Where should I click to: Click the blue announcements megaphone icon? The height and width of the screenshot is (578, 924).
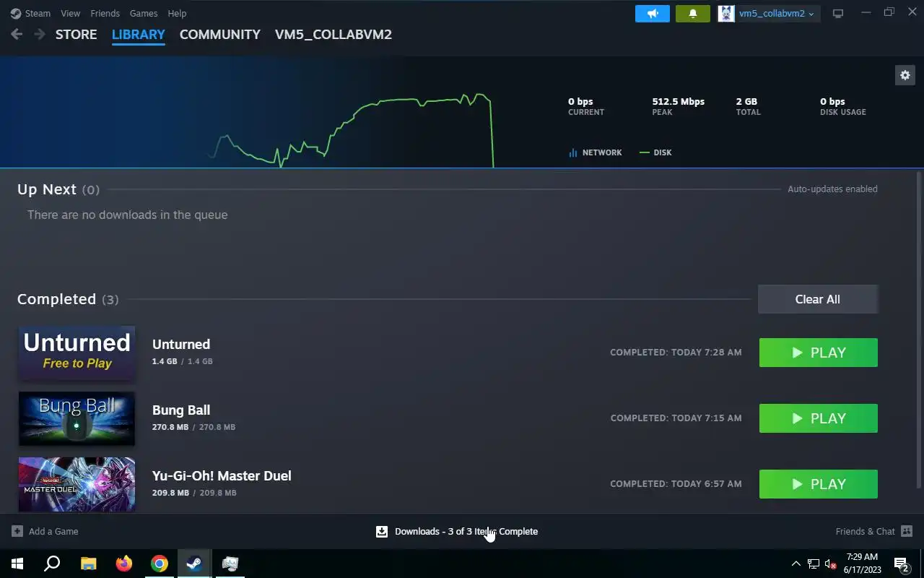click(653, 13)
